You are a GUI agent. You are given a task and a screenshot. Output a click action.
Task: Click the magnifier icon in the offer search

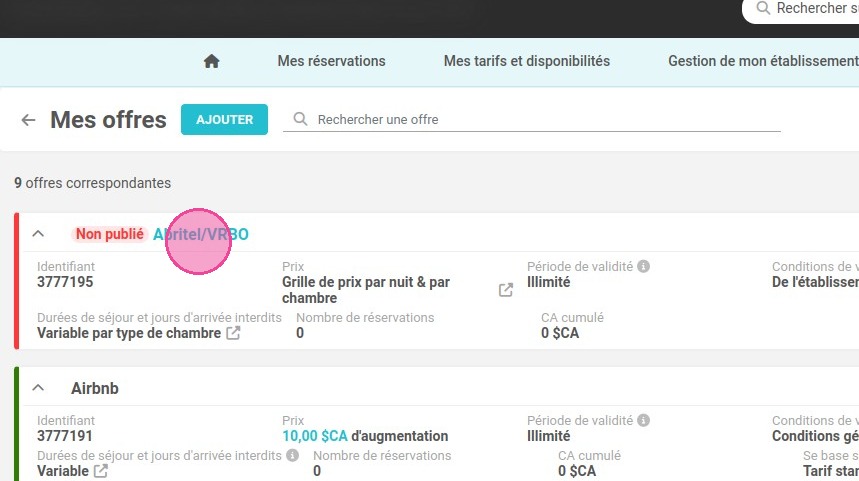click(300, 119)
